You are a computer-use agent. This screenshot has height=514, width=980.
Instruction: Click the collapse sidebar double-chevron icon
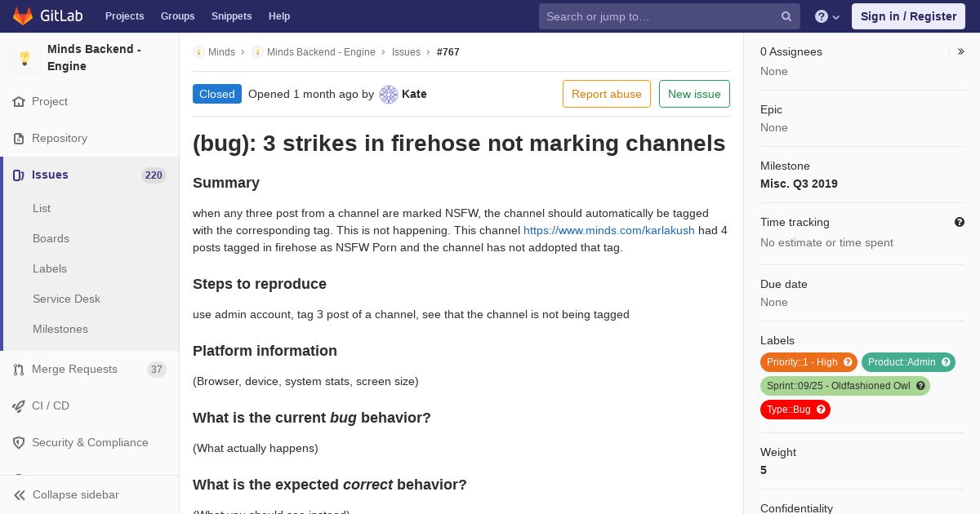[x=20, y=495]
